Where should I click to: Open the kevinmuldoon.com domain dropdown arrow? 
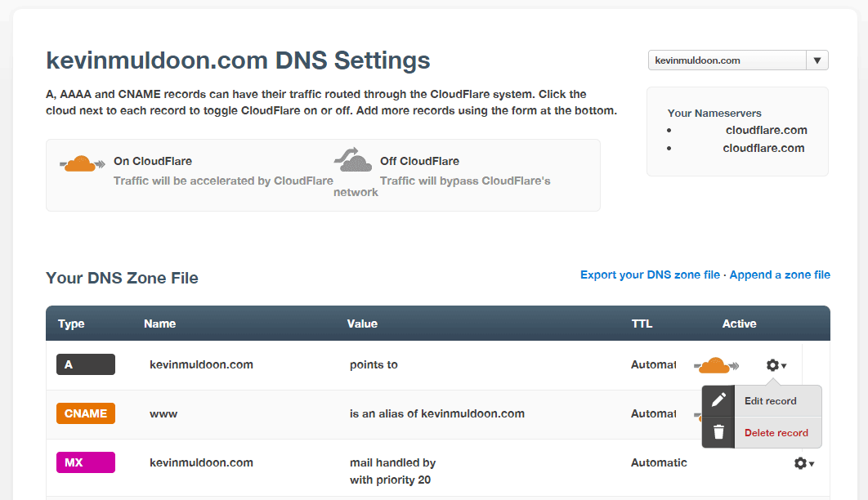pos(817,60)
